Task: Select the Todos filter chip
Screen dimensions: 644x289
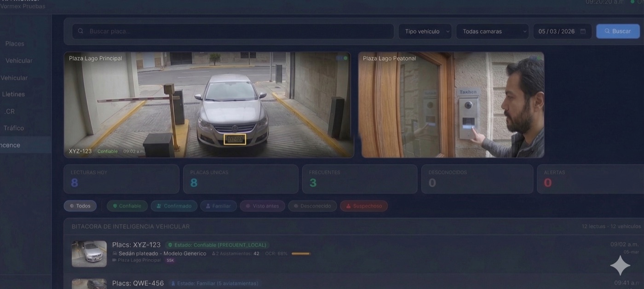Action: click(80, 206)
